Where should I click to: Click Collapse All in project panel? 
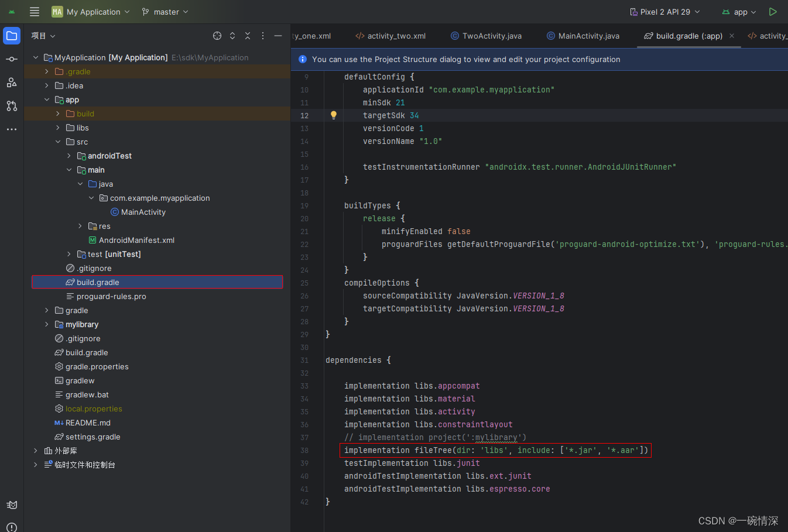(x=248, y=36)
